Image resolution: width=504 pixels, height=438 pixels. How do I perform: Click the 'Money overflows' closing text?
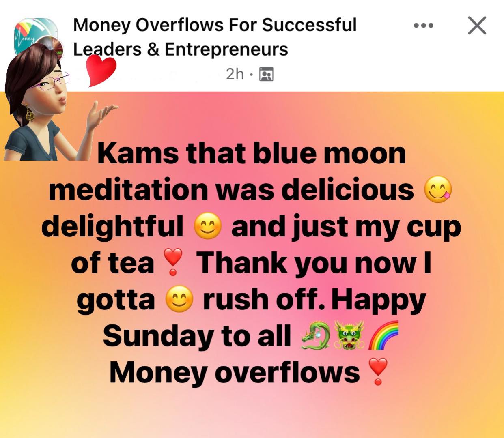coord(235,372)
